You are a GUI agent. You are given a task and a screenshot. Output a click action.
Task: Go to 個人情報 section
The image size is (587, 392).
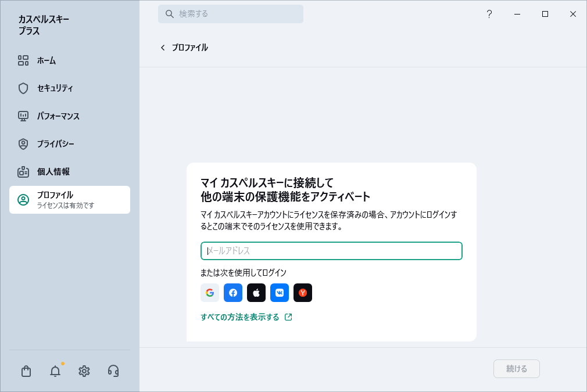pos(53,172)
